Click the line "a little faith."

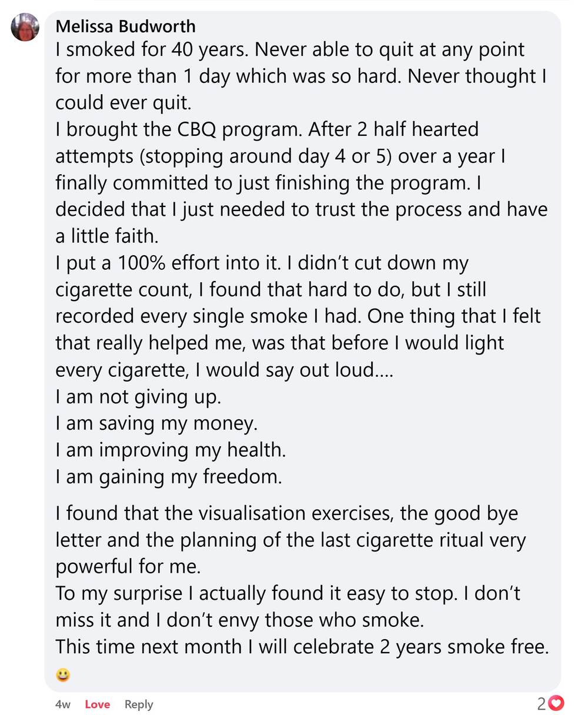click(107, 236)
